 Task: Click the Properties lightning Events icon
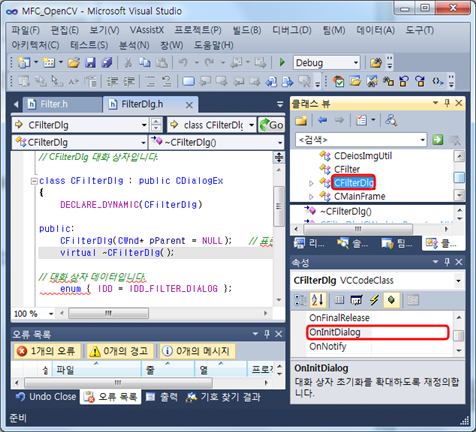click(374, 300)
